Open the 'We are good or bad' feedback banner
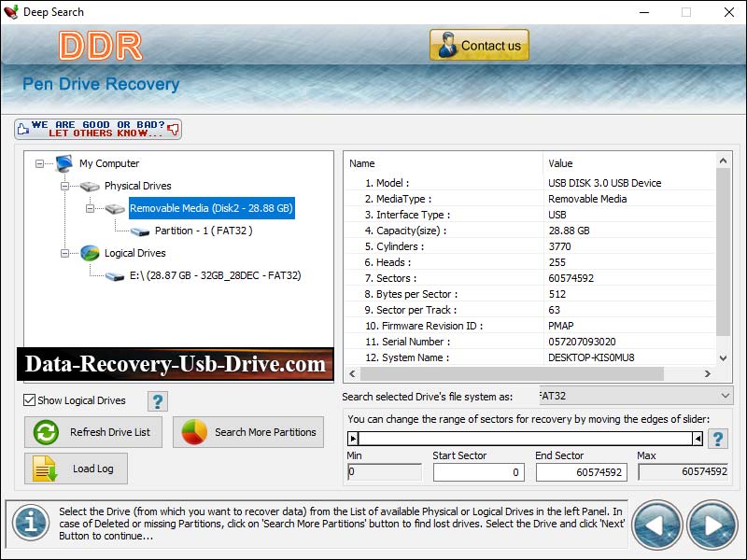747x560 pixels. 98,129
